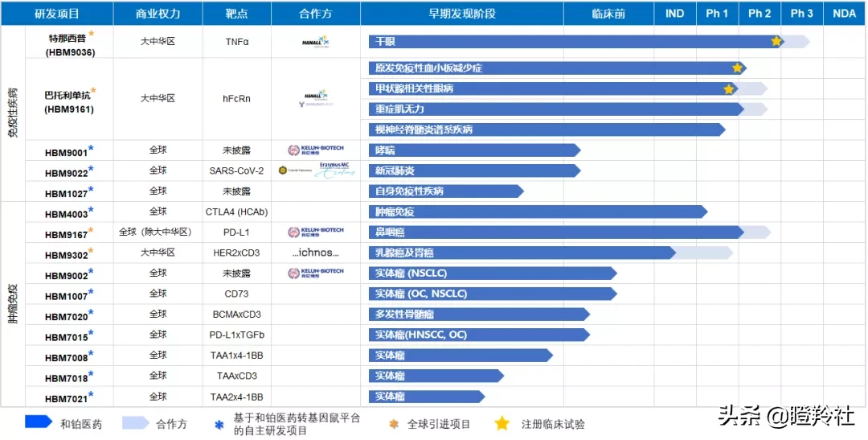Click the CTLA4 (HCAb) target cell

(x=237, y=212)
